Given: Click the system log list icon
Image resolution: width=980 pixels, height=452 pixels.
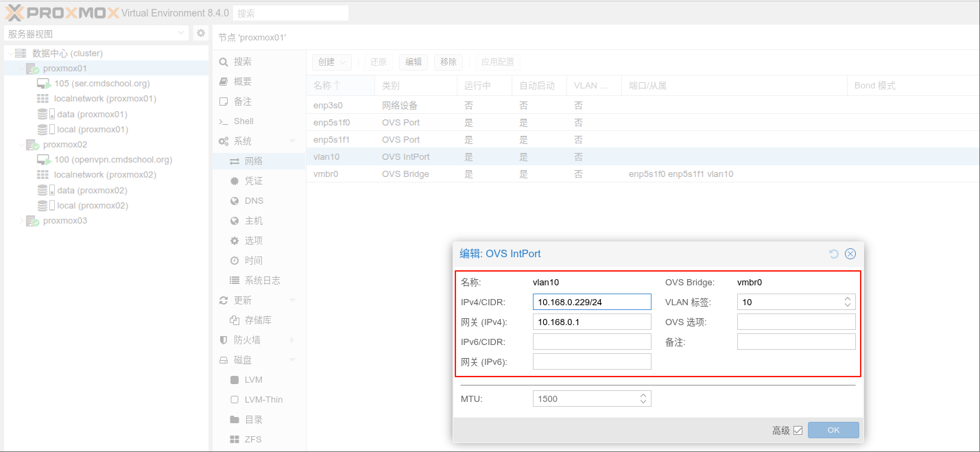Looking at the screenshot, I should (x=235, y=281).
